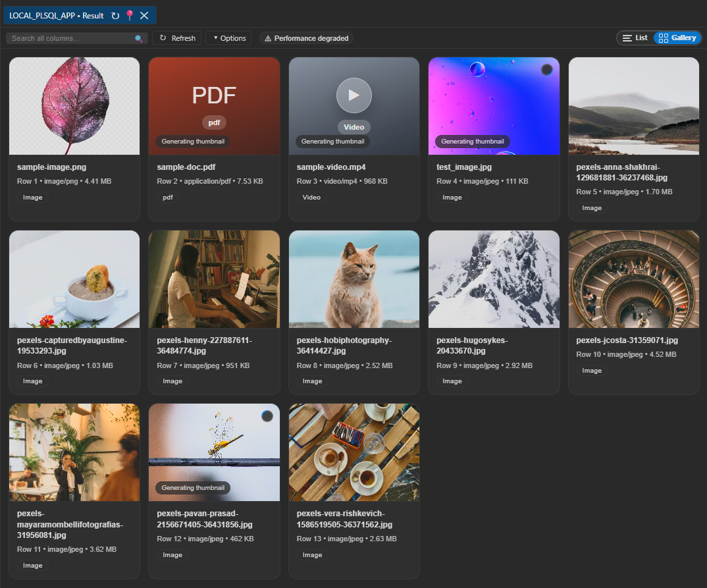Open the pexels-hugosykes snowy mountain thumbnail
The height and width of the screenshot is (588, 707).
[x=494, y=279]
